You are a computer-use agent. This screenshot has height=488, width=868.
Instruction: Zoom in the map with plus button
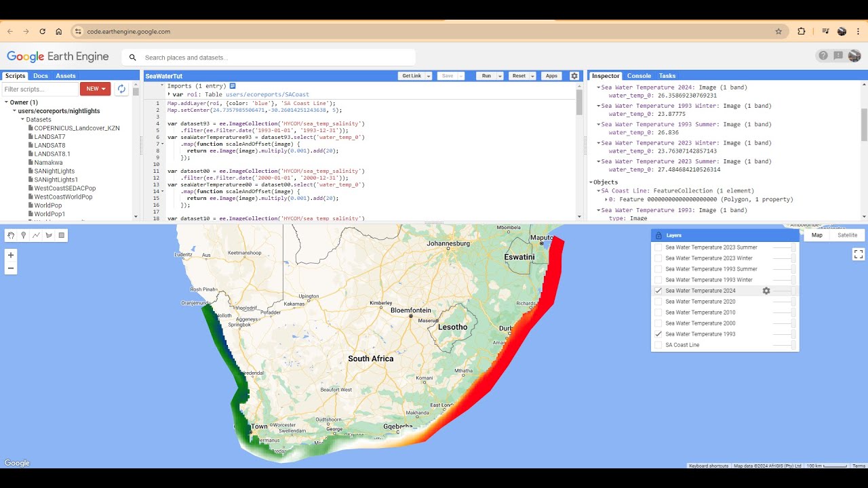tap(11, 255)
